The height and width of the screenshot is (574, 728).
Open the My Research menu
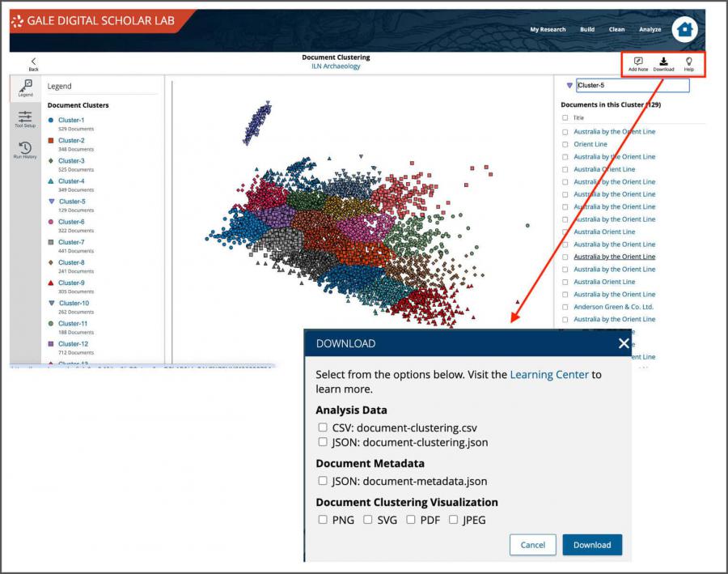pos(548,29)
